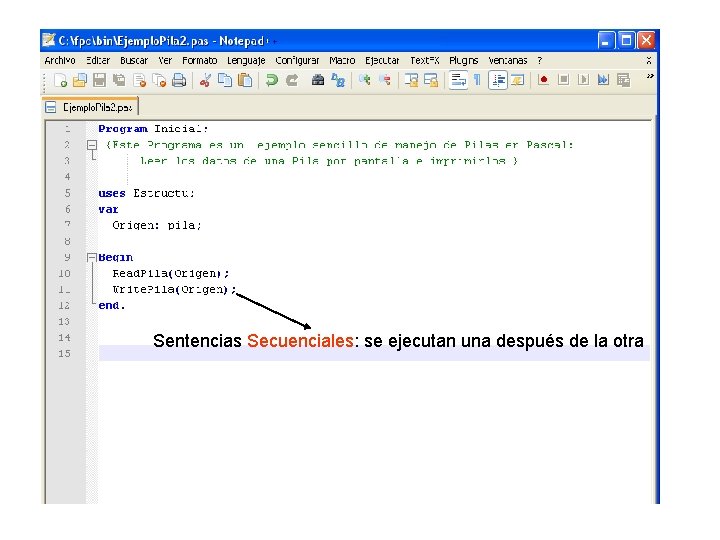720x540 pixels.
Task: Click synchronize vertical scrolling icon
Action: coord(411,80)
